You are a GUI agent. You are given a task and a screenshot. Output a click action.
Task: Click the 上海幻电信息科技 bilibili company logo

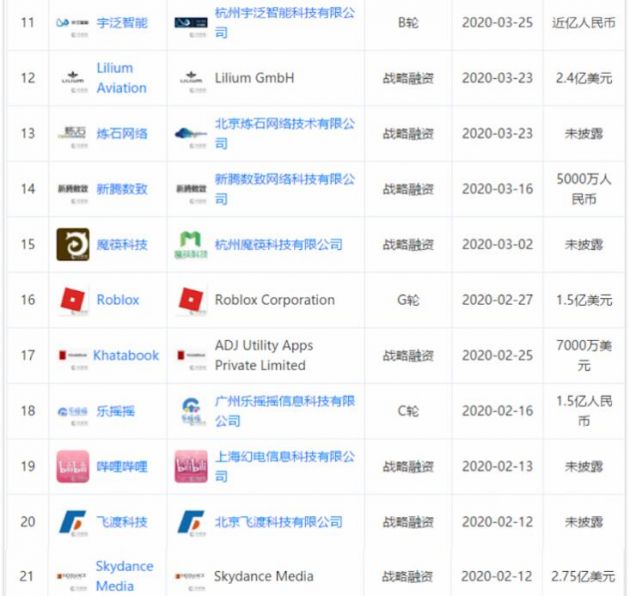coord(191,466)
